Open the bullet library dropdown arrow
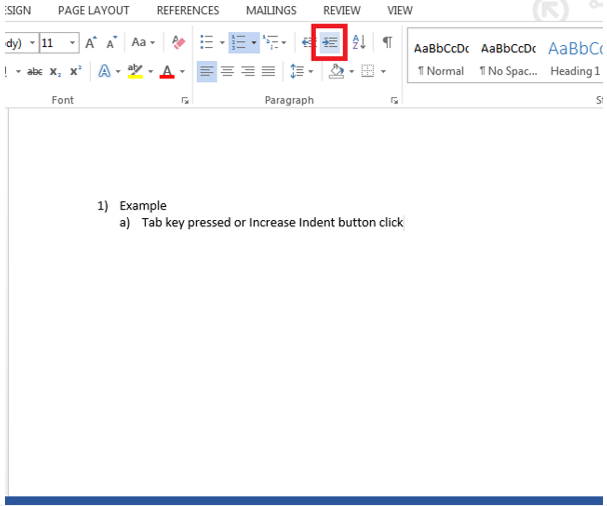 222,43
